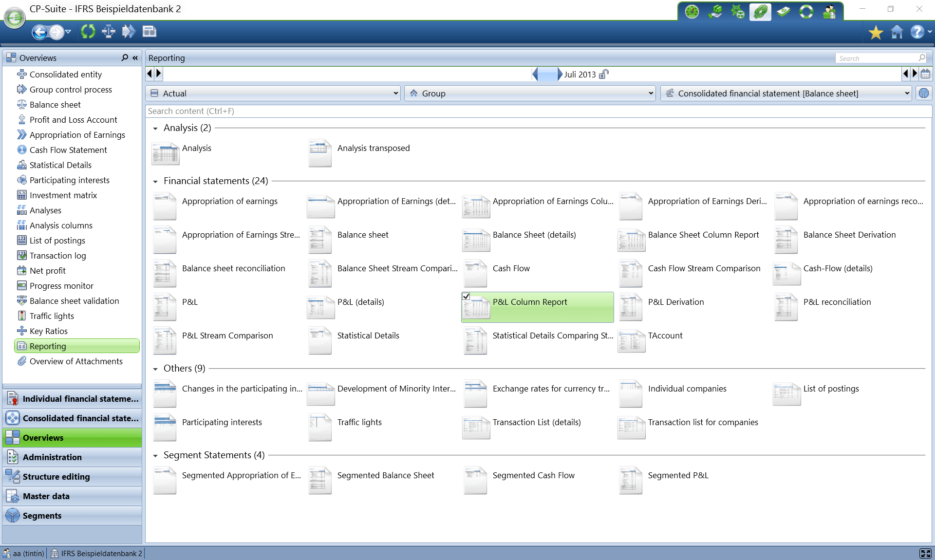Image resolution: width=935 pixels, height=560 pixels.
Task: Click the Segmented P&L report
Action: coord(678,475)
